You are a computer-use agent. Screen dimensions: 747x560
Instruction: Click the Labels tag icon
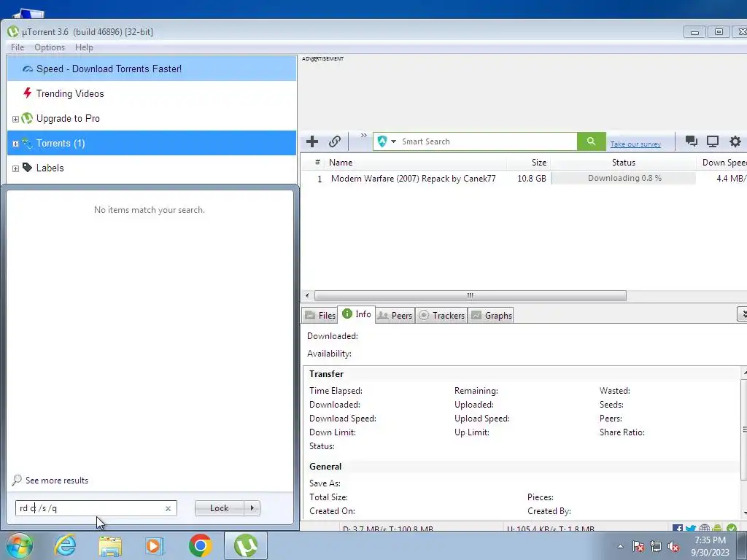(27, 167)
